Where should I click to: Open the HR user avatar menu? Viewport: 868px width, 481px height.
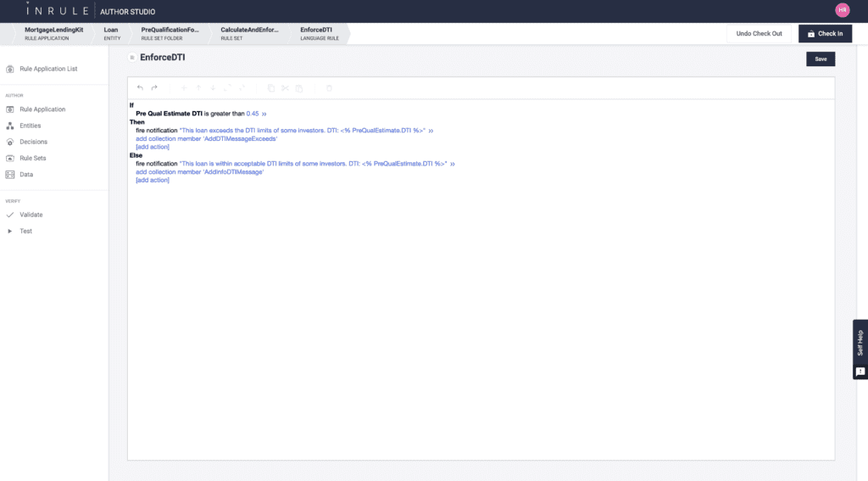tap(842, 10)
